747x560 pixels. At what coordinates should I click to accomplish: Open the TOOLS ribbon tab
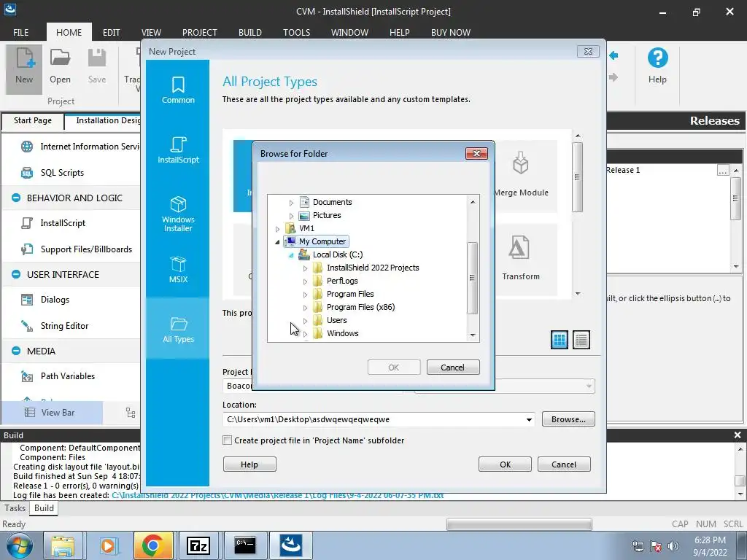pyautogui.click(x=296, y=32)
